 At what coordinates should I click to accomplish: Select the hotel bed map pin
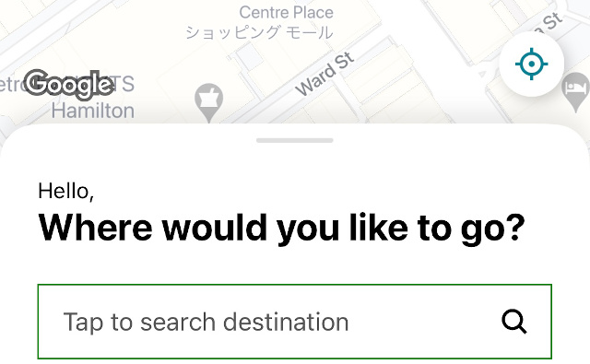point(575,92)
